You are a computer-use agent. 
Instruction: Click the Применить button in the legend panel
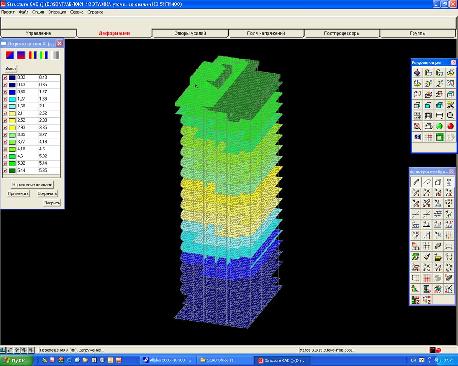pyautogui.click(x=18, y=194)
